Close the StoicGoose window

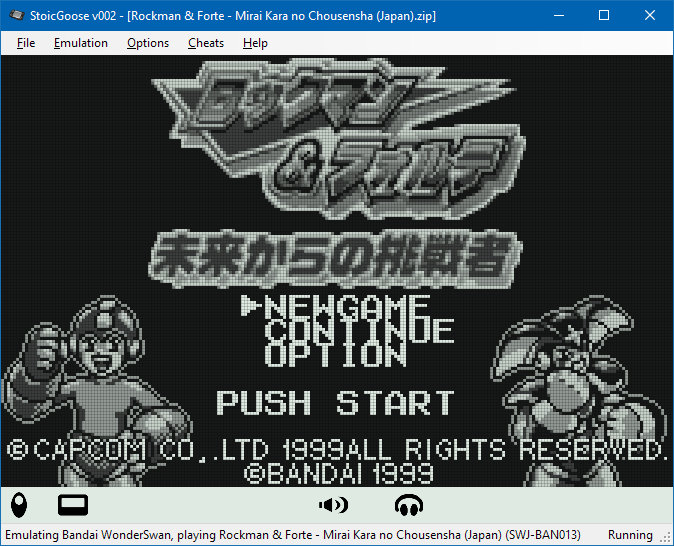[x=650, y=15]
